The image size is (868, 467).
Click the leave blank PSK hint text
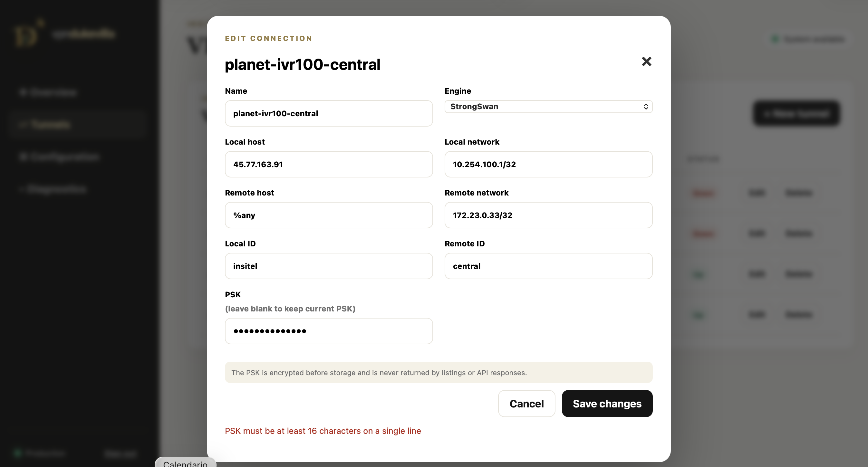pyautogui.click(x=290, y=309)
